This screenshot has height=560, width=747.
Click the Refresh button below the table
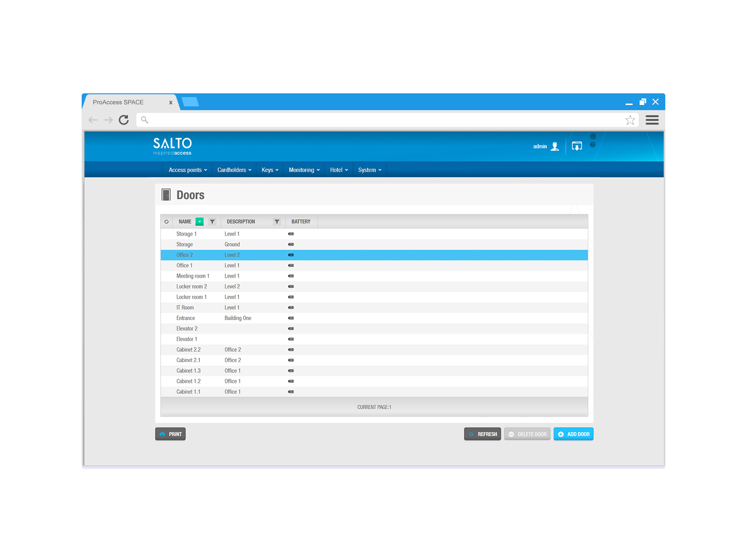tap(482, 434)
